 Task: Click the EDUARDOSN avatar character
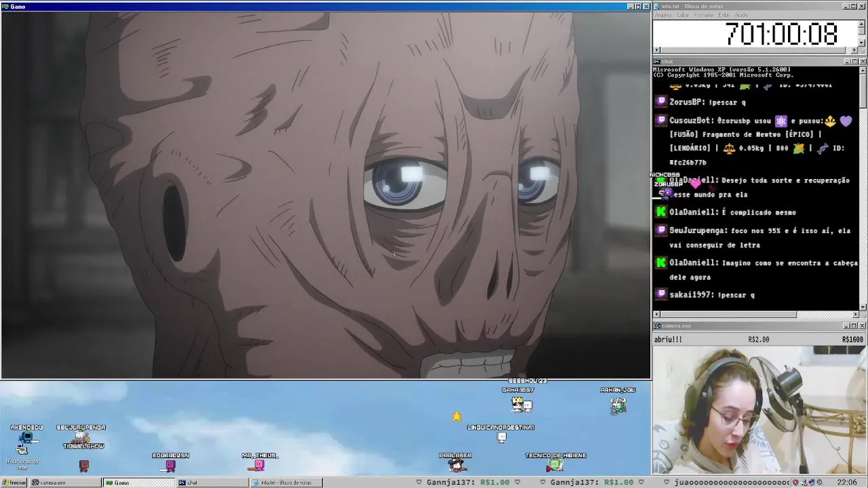[170, 465]
